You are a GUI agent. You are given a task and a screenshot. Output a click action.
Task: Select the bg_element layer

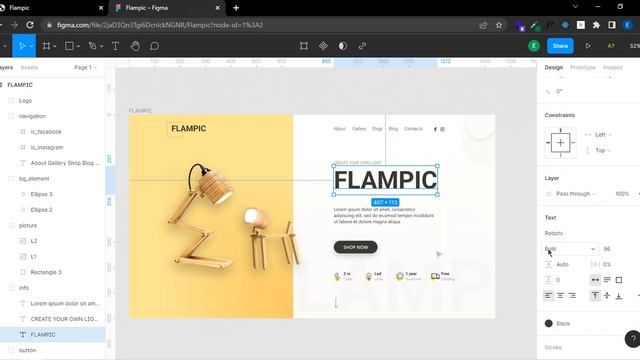[x=34, y=178]
